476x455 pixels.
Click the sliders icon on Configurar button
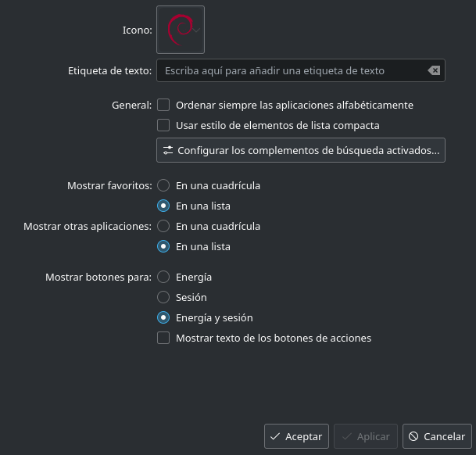tap(168, 150)
